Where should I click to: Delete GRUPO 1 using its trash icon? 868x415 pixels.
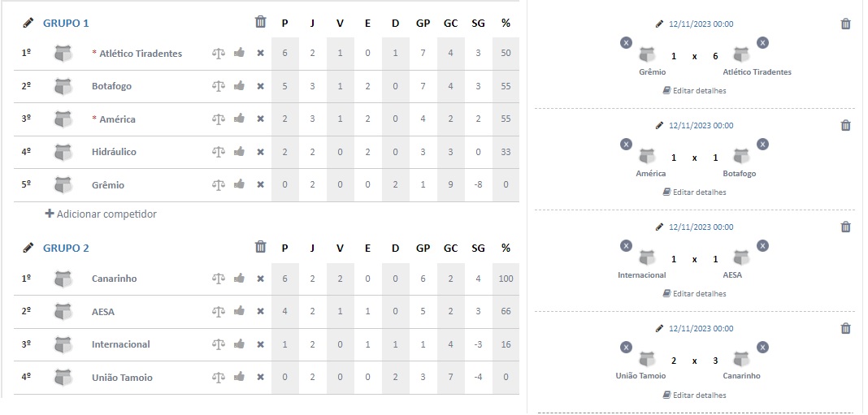click(260, 22)
